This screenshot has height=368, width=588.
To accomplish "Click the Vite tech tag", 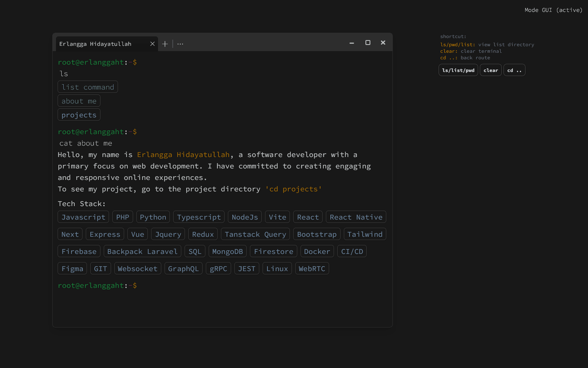I will click(x=278, y=217).
